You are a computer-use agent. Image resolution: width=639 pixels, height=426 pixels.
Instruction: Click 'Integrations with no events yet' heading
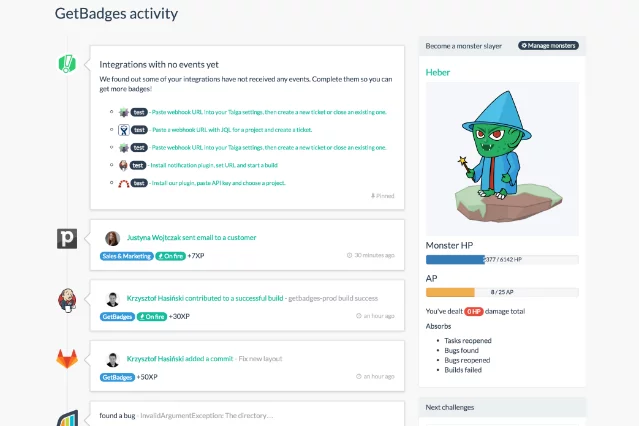[159, 64]
